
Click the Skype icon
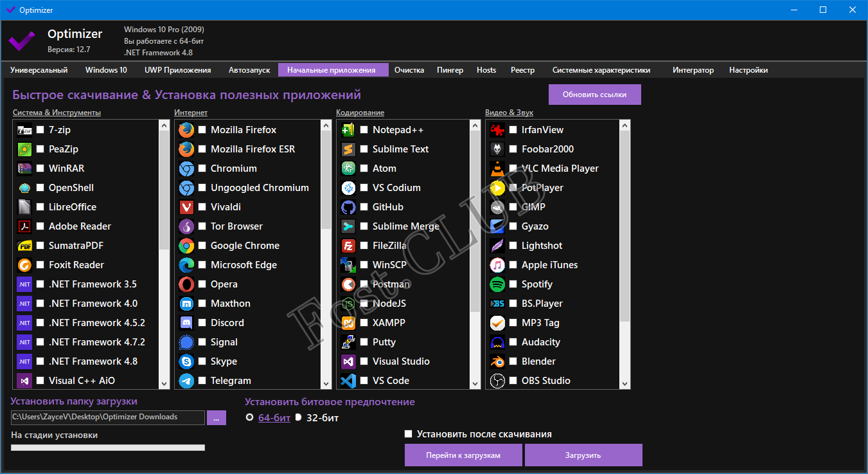click(186, 361)
